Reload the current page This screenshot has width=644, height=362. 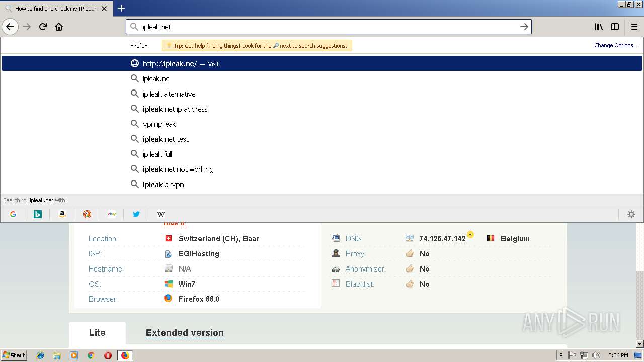tap(43, 27)
